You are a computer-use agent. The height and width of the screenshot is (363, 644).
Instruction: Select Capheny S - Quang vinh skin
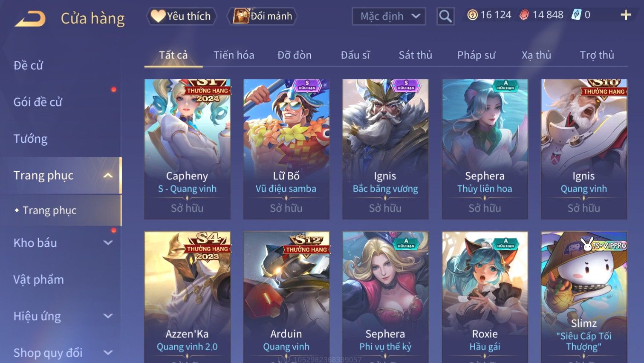(x=187, y=149)
